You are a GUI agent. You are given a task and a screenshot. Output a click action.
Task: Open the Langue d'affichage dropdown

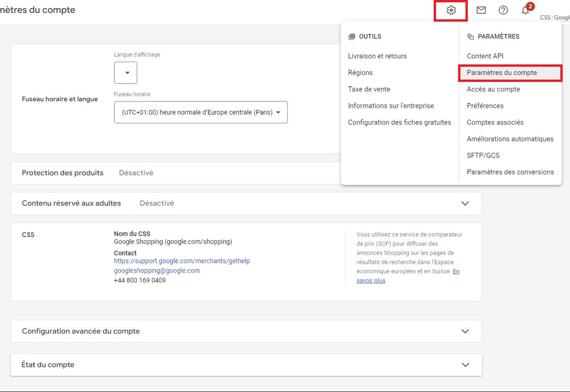pos(125,72)
